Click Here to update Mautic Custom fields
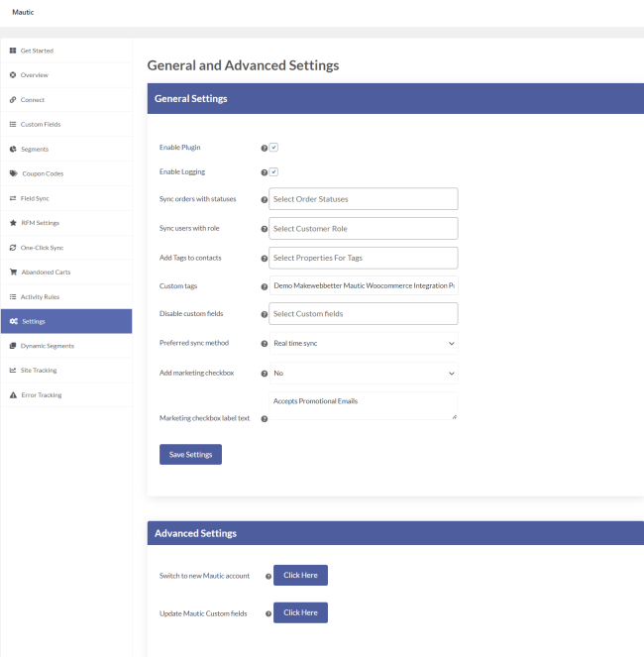 click(x=300, y=612)
